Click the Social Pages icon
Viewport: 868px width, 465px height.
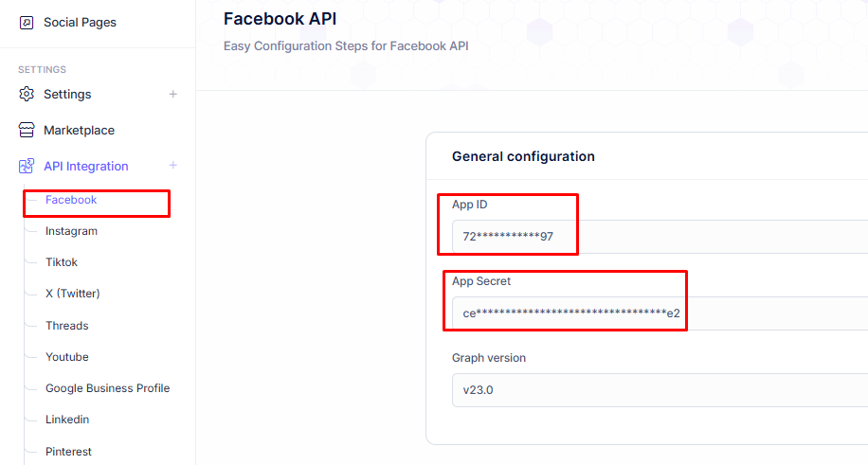point(26,23)
